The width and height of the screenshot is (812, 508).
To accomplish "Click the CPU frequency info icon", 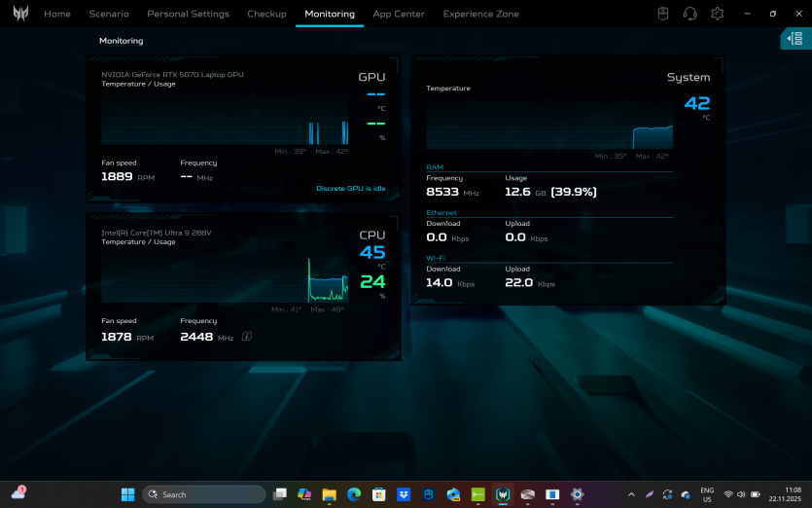I will click(x=247, y=337).
